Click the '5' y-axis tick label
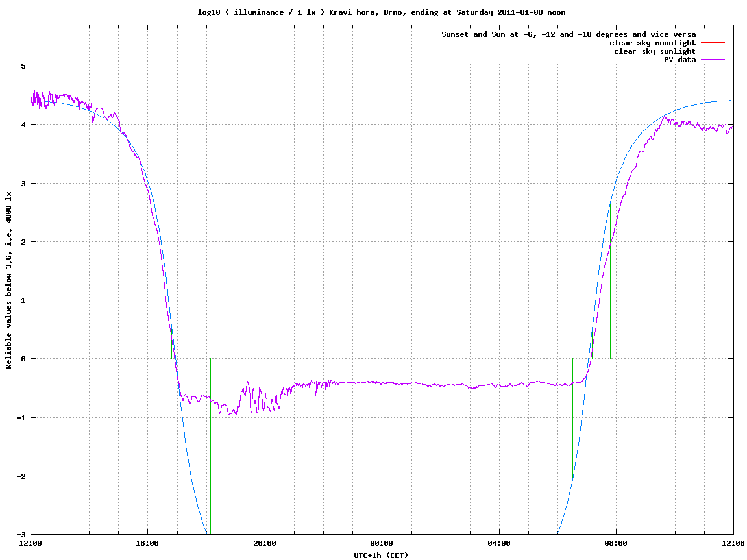 pos(23,66)
